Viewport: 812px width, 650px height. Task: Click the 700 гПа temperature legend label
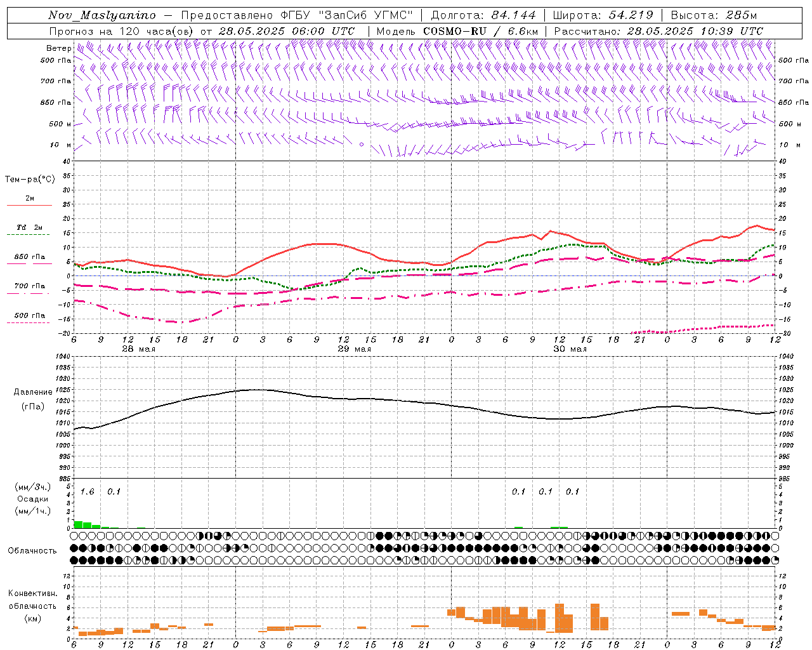pyautogui.click(x=30, y=286)
